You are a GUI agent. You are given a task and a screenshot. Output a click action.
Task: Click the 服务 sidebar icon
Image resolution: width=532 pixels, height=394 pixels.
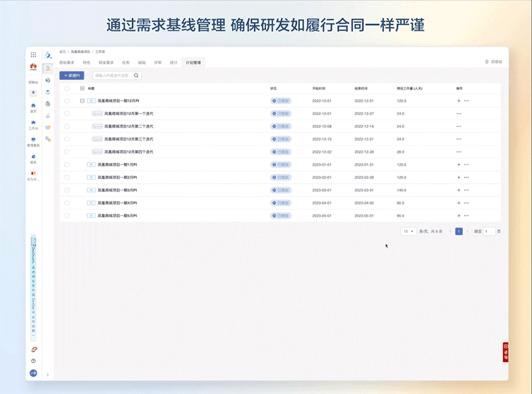(x=32, y=156)
